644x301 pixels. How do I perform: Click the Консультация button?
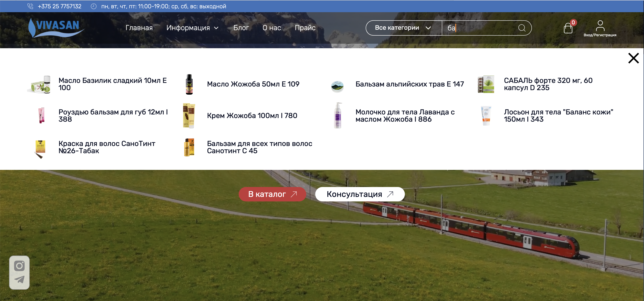[360, 194]
